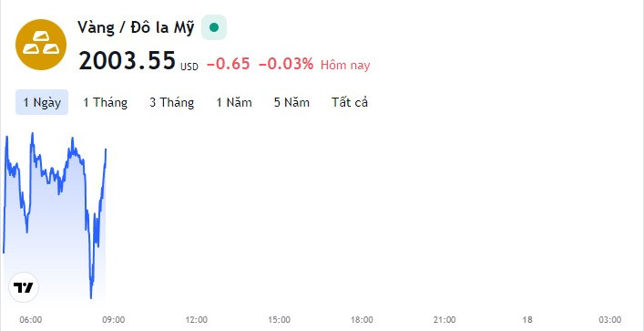The image size is (644, 331).
Task: Click the 09:00 time axis label
Action: coord(113,319)
